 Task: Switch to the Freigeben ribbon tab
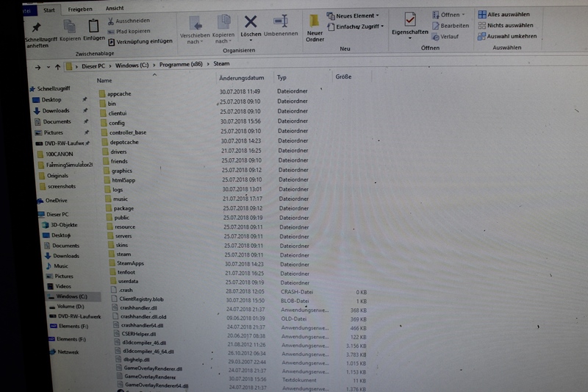click(80, 10)
